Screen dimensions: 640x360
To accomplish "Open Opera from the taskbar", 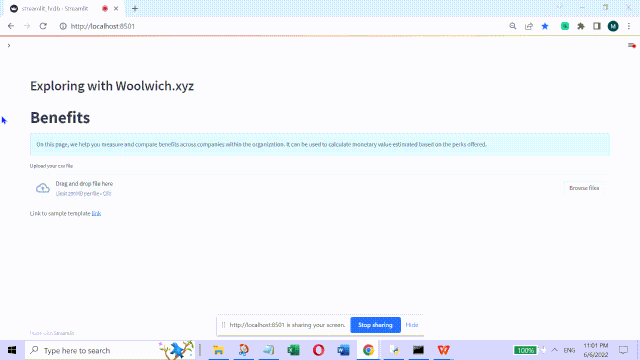I will pyautogui.click(x=318, y=350).
